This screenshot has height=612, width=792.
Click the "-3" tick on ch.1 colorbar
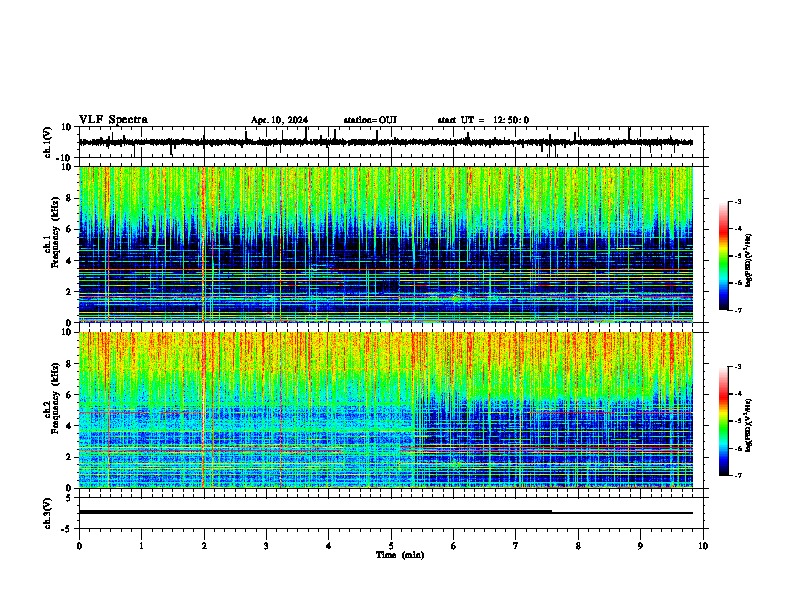(737, 201)
